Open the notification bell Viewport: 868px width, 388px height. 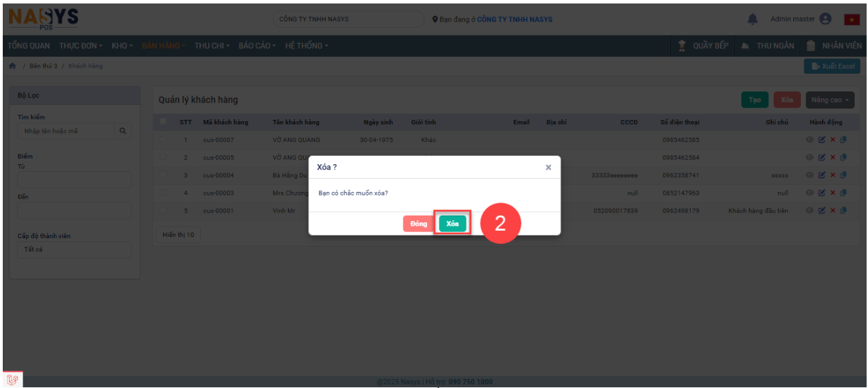(x=752, y=19)
